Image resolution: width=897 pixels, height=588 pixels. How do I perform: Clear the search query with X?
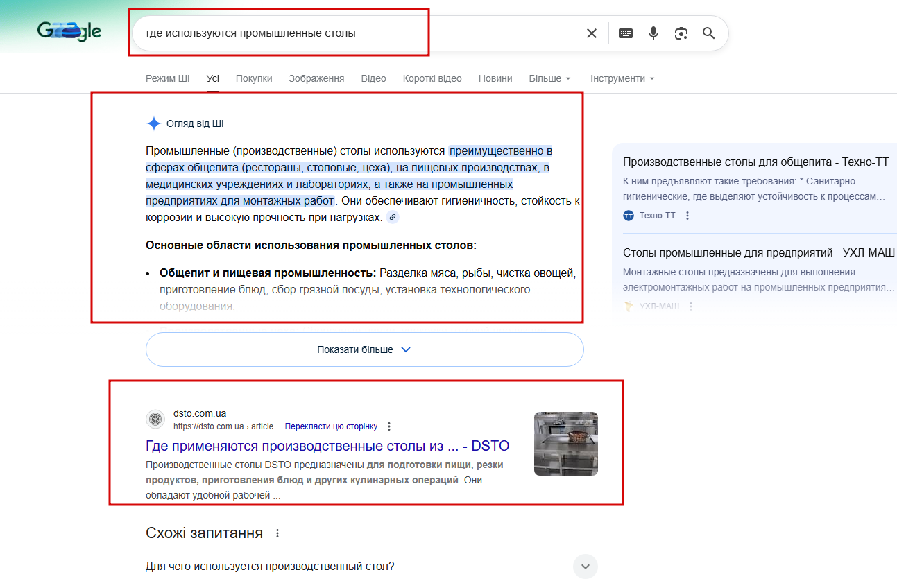coord(592,33)
